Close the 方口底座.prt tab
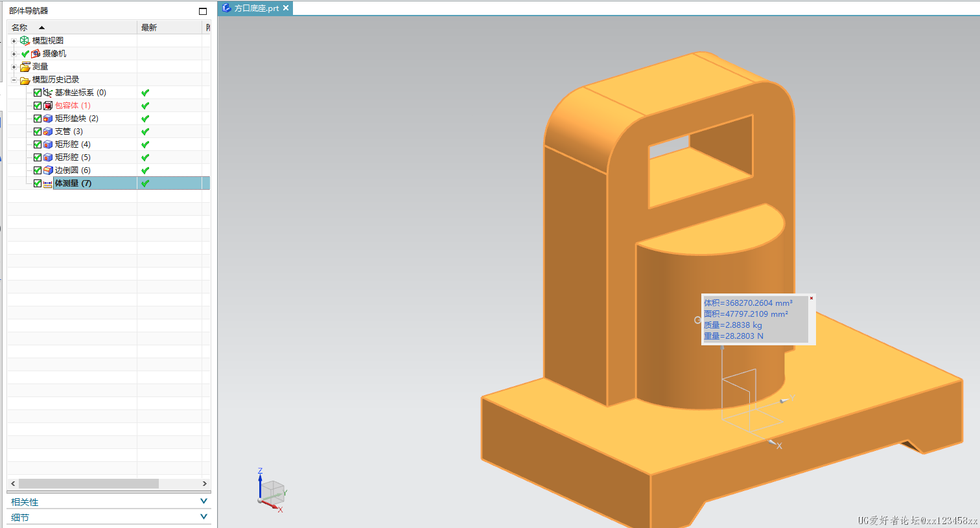980x528 pixels. point(286,8)
